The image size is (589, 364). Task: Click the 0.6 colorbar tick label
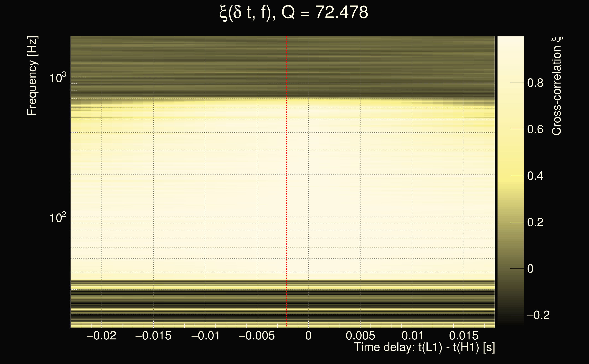point(535,129)
